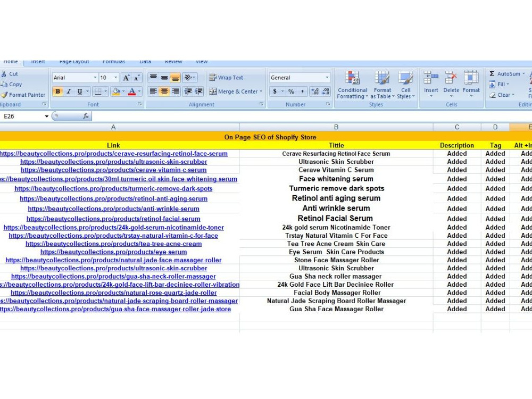532x399 pixels.
Task: Open the eye-serum product link
Action: pyautogui.click(x=114, y=252)
